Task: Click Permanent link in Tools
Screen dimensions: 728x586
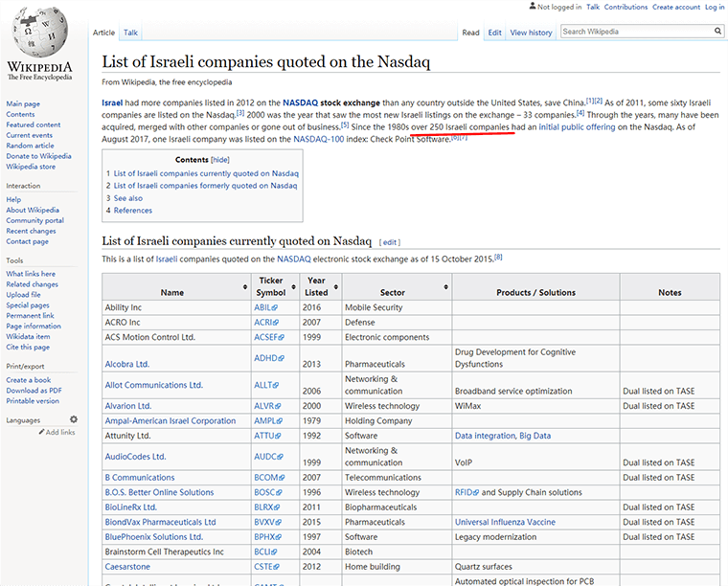Action: 31,316
